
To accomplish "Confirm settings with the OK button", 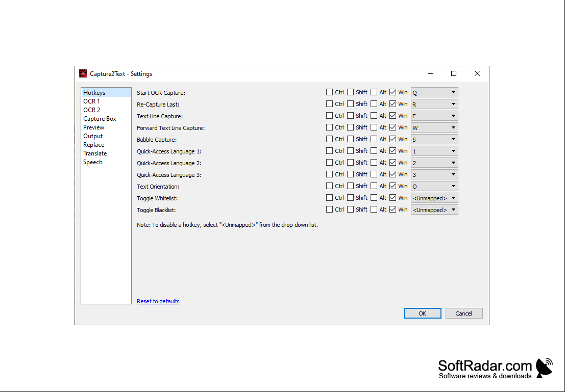I will [x=423, y=313].
